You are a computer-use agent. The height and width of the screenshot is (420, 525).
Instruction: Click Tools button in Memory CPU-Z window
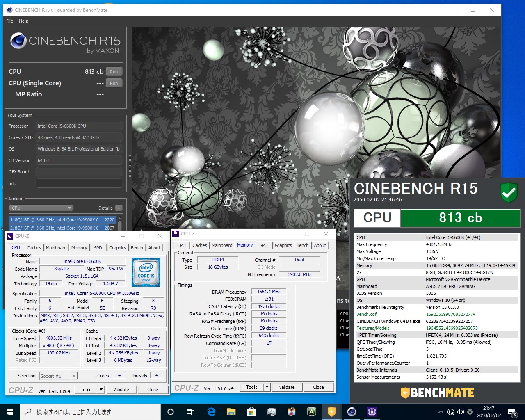tap(252, 387)
